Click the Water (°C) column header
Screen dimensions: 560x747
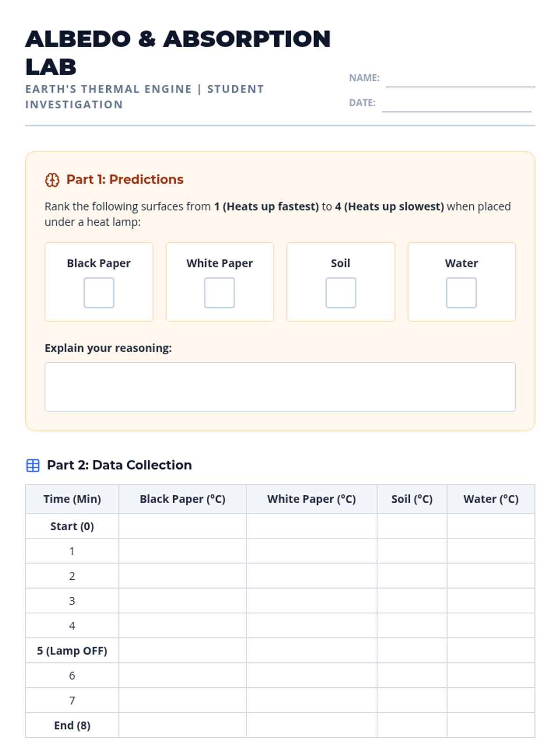(490, 499)
